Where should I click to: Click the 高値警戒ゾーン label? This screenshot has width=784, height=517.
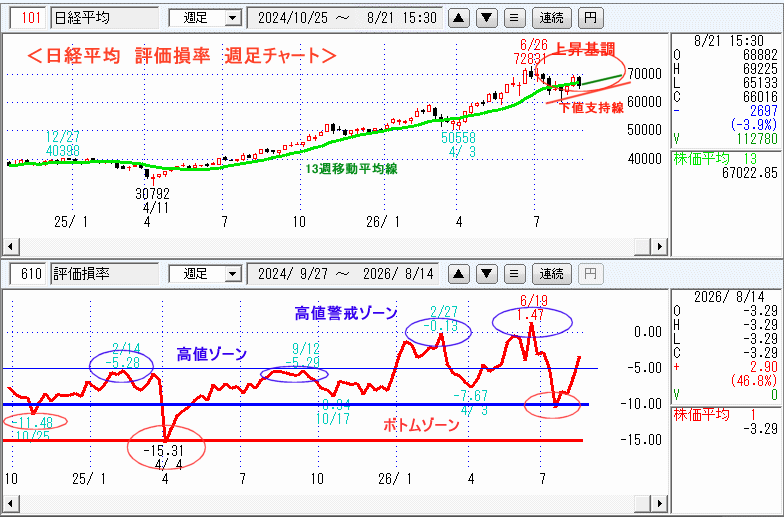coord(346,314)
